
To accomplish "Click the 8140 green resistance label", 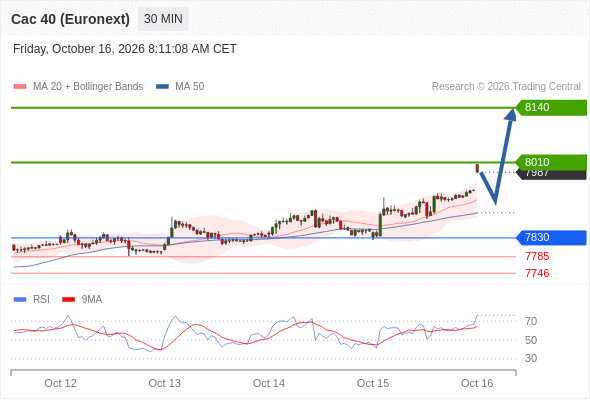I will pos(551,108).
